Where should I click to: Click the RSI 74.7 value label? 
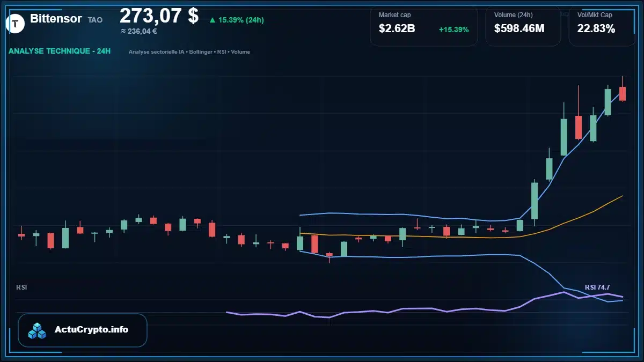click(x=597, y=287)
